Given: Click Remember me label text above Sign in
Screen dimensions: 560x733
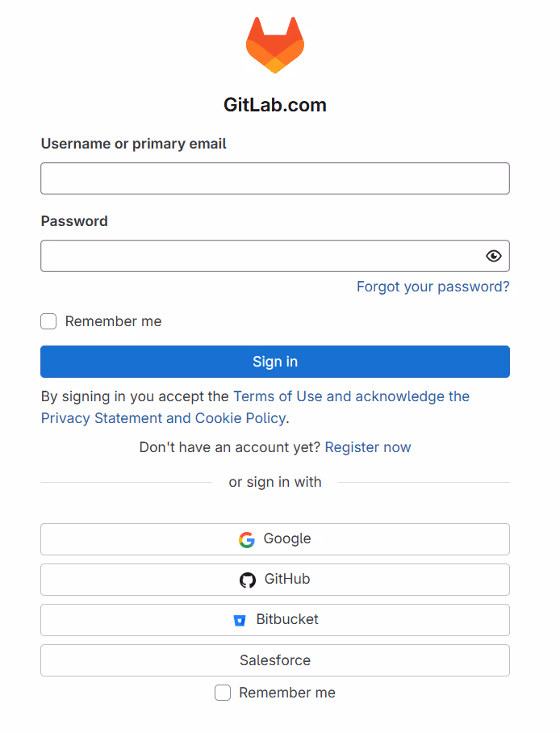Looking at the screenshot, I should [113, 321].
